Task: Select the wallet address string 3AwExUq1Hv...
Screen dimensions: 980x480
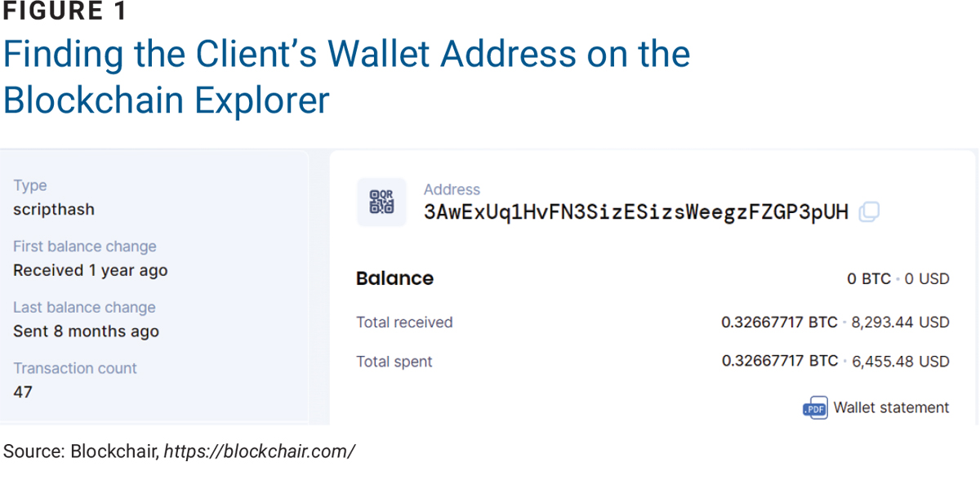Action: click(x=636, y=212)
